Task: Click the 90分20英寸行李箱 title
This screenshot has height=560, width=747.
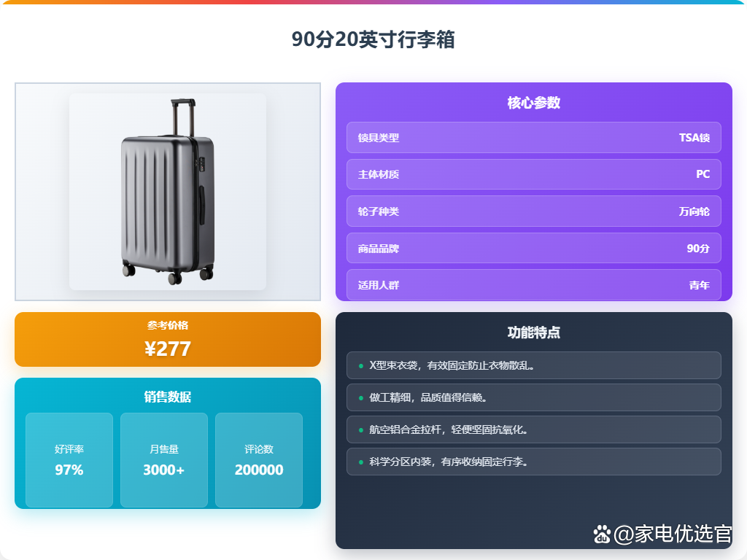Action: tap(373, 39)
